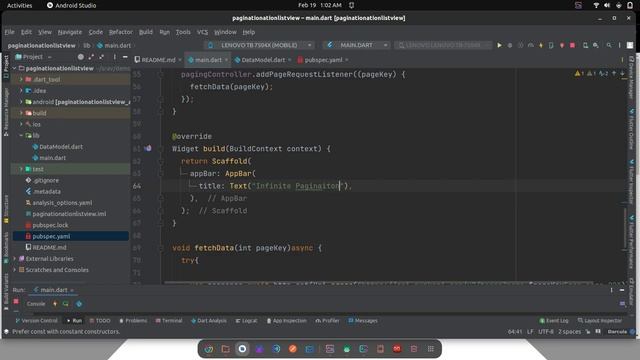Open system volume indicator
The image size is (640, 360).
(607, 5)
